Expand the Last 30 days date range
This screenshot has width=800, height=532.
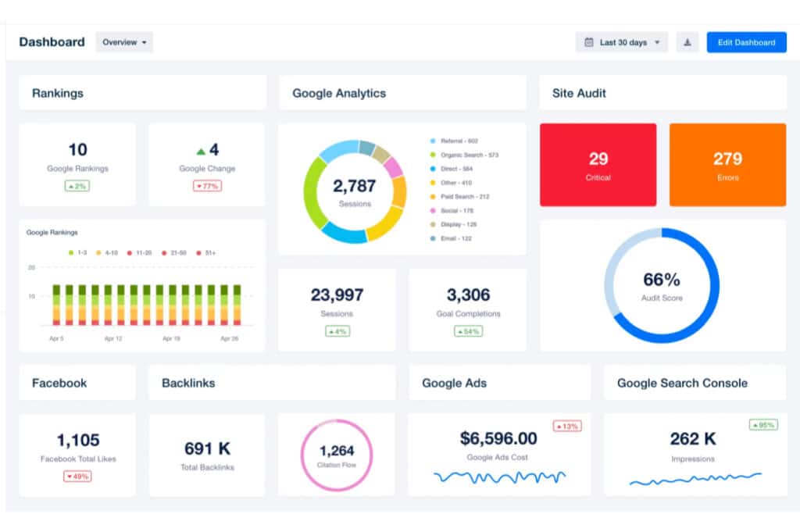pos(623,42)
